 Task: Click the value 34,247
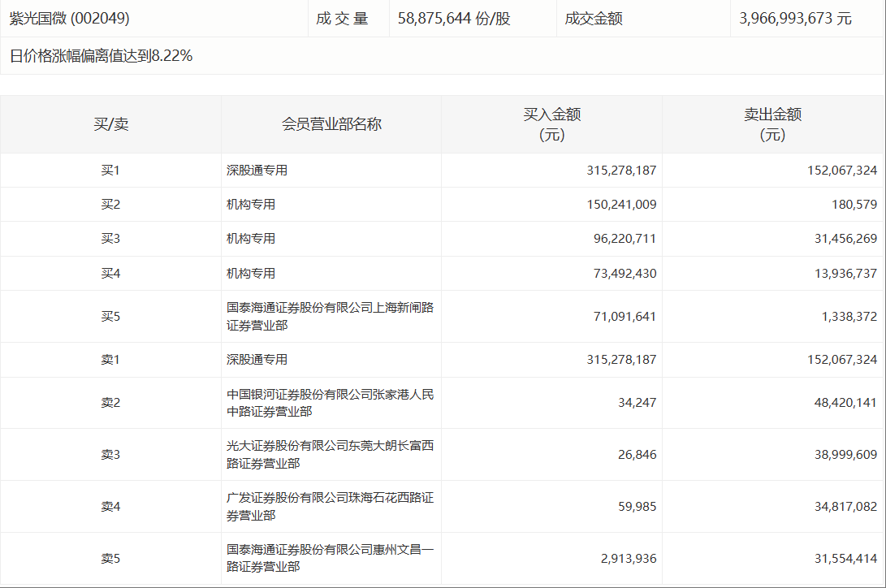(637, 403)
